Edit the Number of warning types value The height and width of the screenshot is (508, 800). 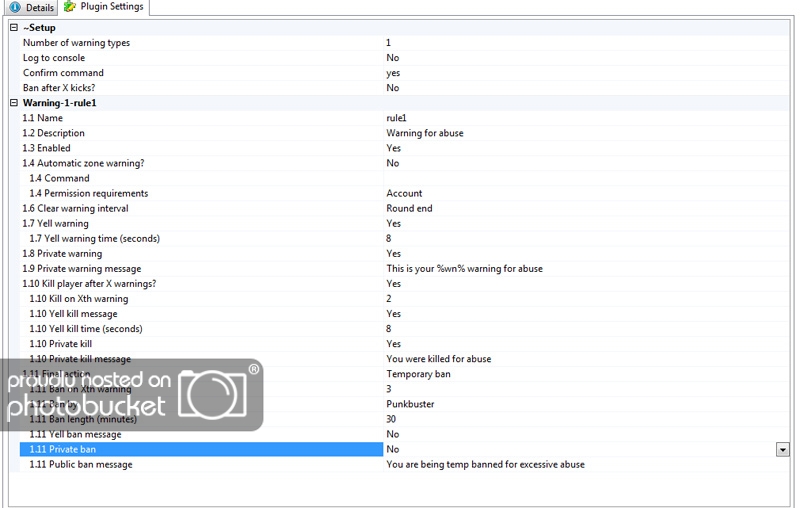pyautogui.click(x=389, y=43)
